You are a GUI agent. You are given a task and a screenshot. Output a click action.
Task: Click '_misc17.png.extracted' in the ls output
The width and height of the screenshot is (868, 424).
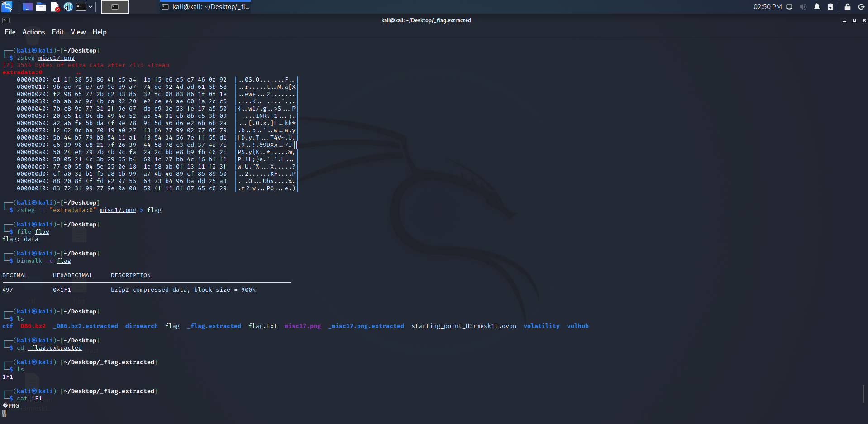[x=366, y=326]
